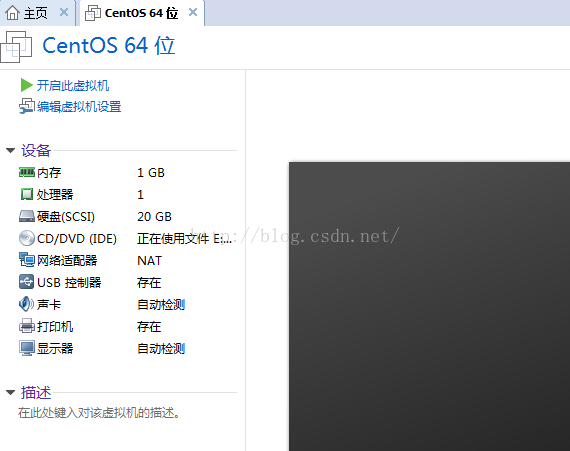
Task: Collapse the 设备 devices section
Action: pyautogui.click(x=11, y=150)
